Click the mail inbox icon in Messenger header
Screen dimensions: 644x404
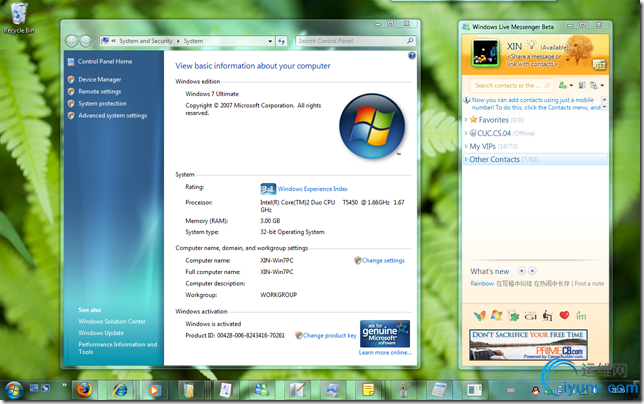(599, 64)
